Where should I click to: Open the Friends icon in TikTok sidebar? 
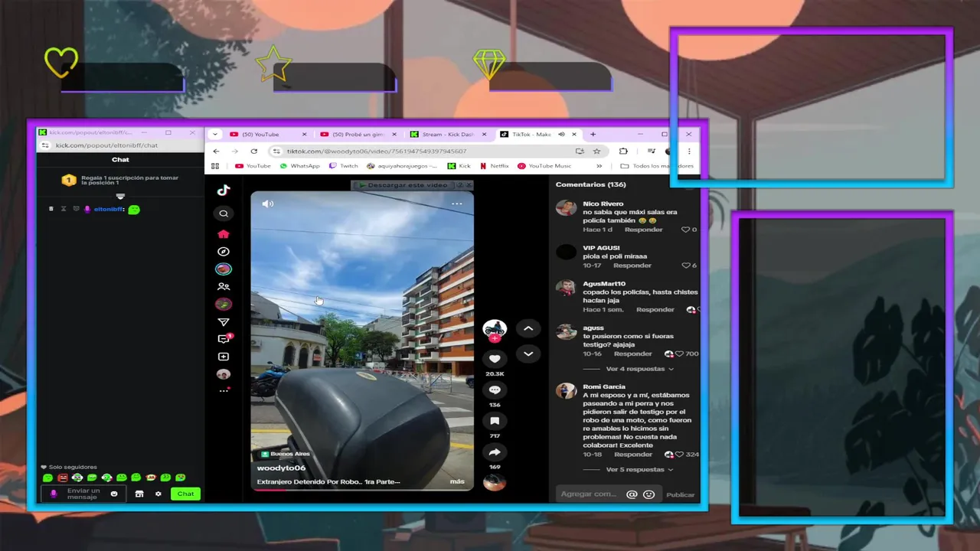pyautogui.click(x=224, y=287)
